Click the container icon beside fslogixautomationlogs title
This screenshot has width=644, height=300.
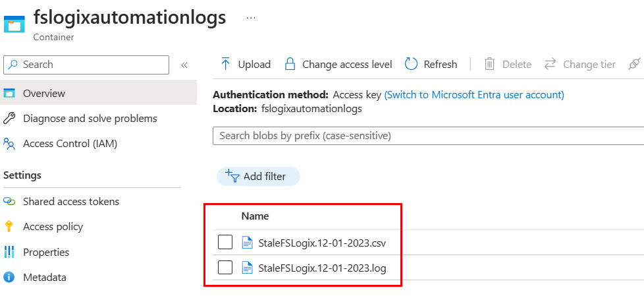tap(14, 23)
